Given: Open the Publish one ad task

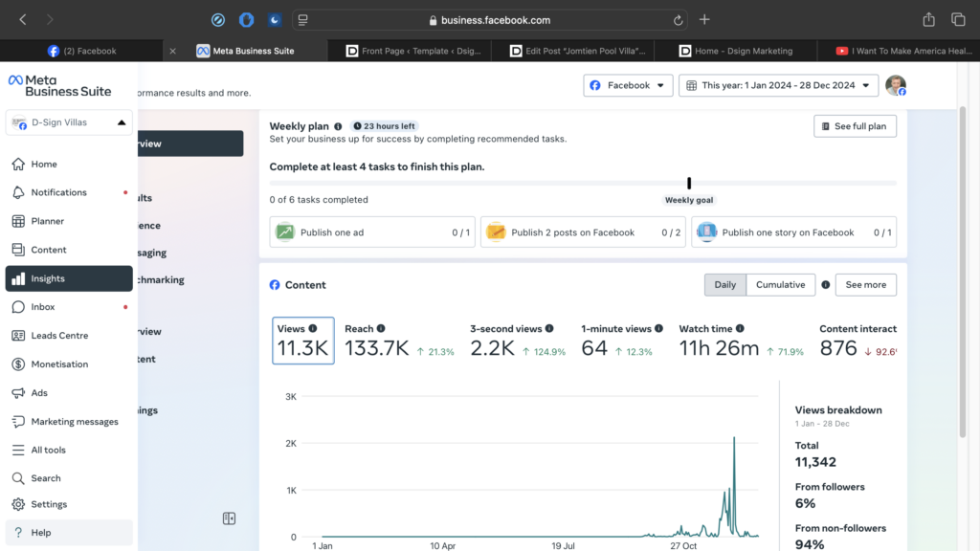Looking at the screenshot, I should pyautogui.click(x=372, y=232).
